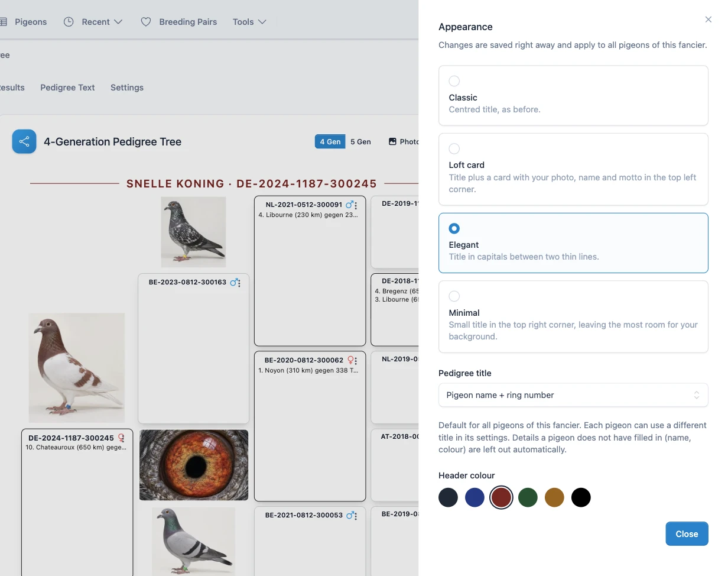Click the photo icon in the pedigree toolbar
The height and width of the screenshot is (576, 728).
point(392,142)
